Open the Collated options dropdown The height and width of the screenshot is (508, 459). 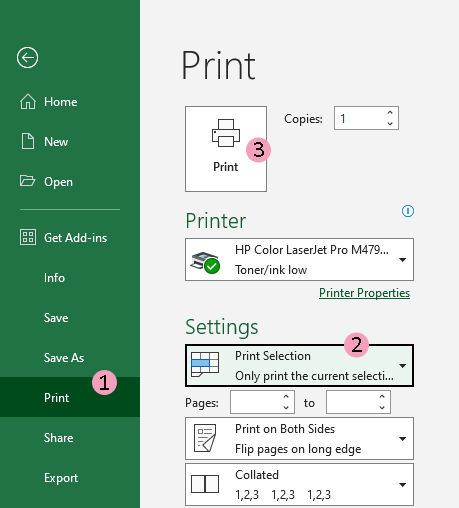click(299, 484)
